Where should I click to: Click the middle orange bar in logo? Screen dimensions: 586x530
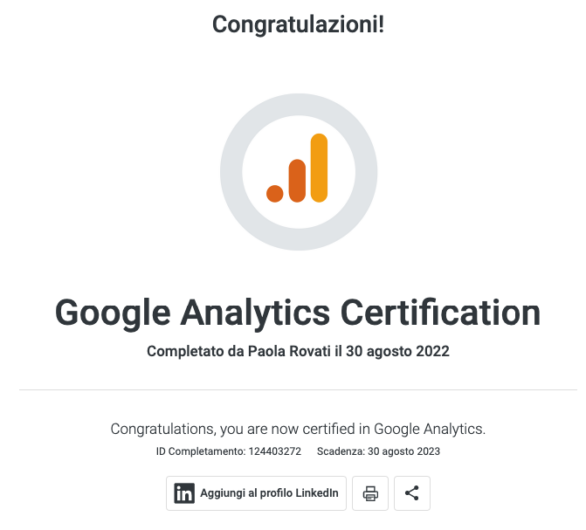click(x=297, y=181)
